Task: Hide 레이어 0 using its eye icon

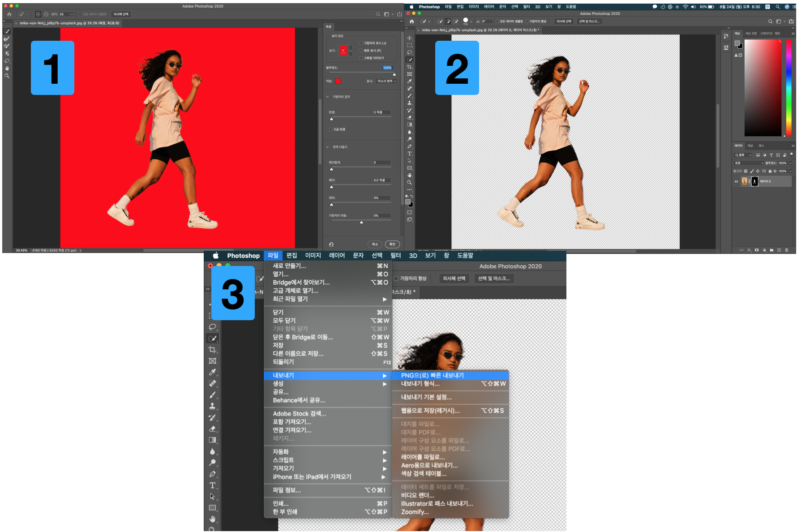Action: [x=736, y=181]
